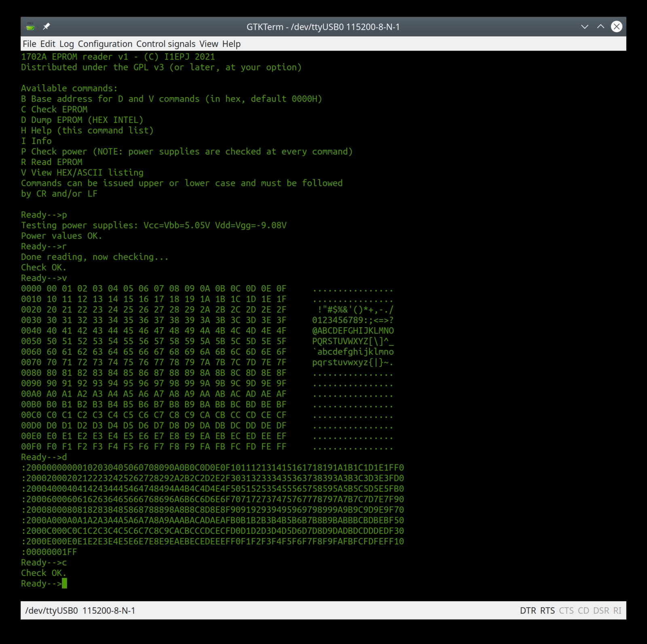The width and height of the screenshot is (647, 644).
Task: Click the line '1702A EPROM reader v1'
Action: click(118, 57)
